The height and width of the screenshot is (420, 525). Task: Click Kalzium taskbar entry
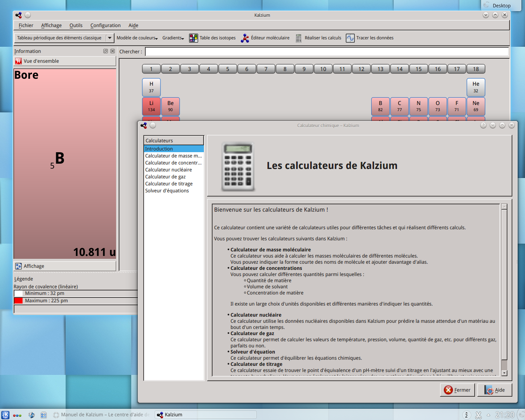point(206,415)
